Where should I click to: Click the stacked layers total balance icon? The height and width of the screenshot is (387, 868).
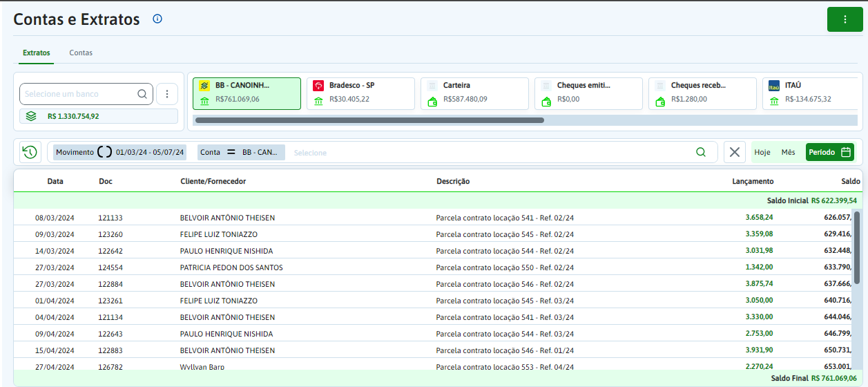[31, 116]
